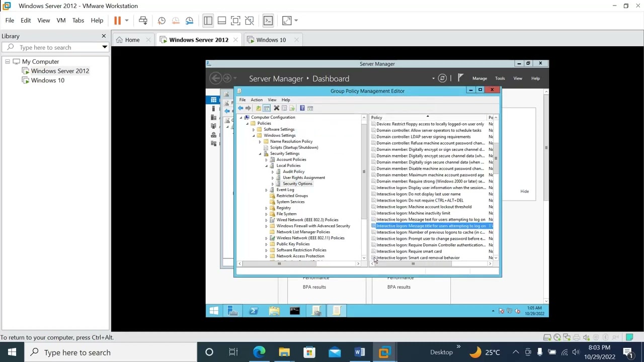Open the VMware Tabs menu
This screenshot has width=644, height=362.
78,21
